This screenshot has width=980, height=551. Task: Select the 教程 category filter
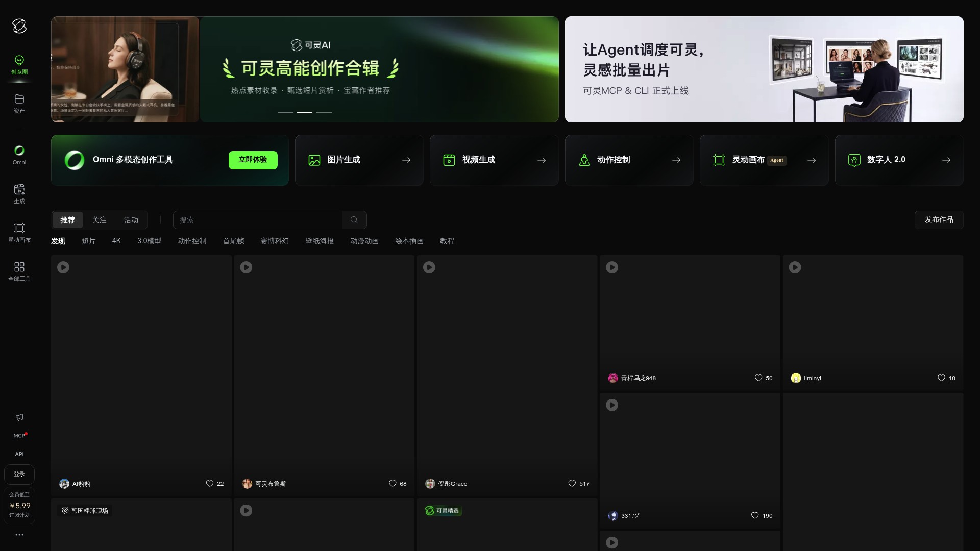[447, 241]
